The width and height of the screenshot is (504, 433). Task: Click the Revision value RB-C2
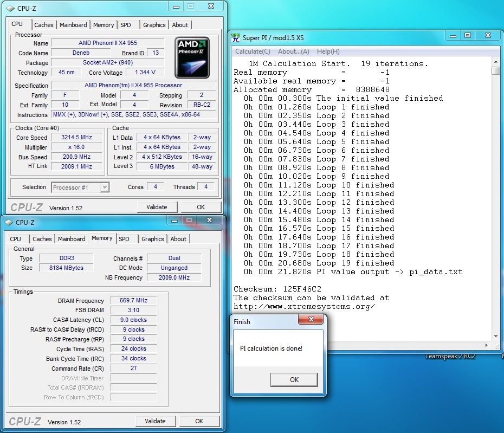click(x=202, y=105)
